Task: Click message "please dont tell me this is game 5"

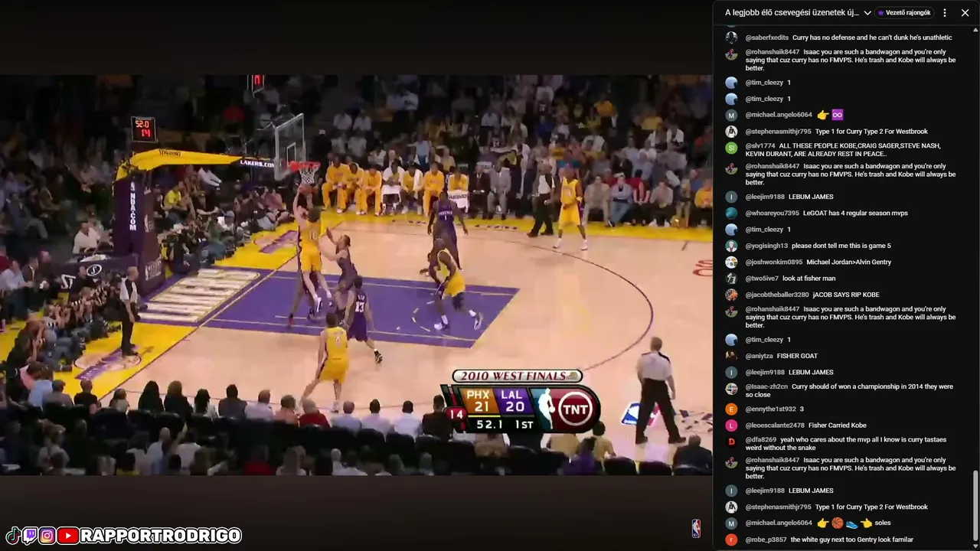Action: coord(841,246)
